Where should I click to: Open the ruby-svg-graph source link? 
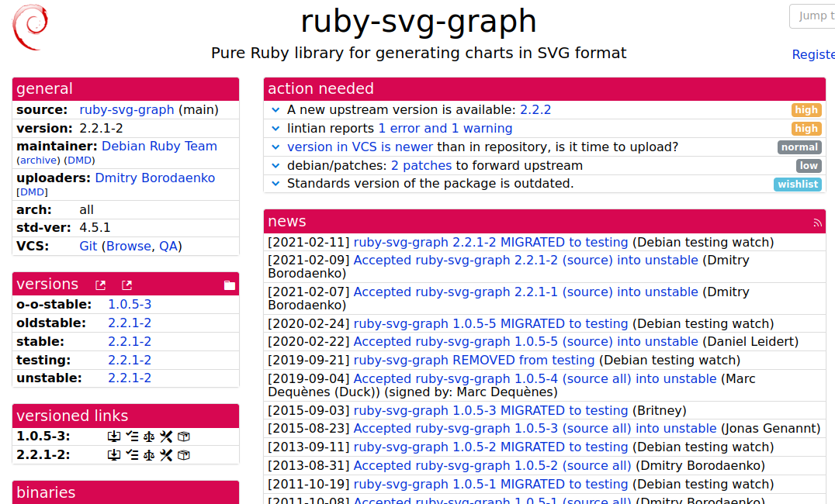[126, 109]
